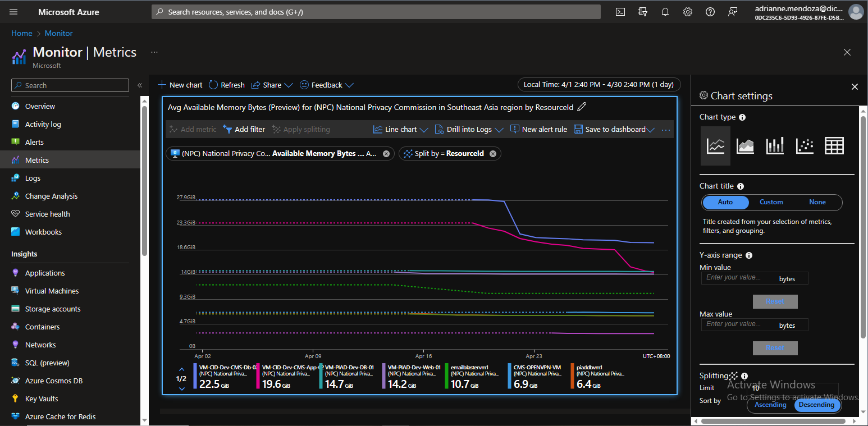
Task: Open Workbooks in left menu
Action: 43,232
